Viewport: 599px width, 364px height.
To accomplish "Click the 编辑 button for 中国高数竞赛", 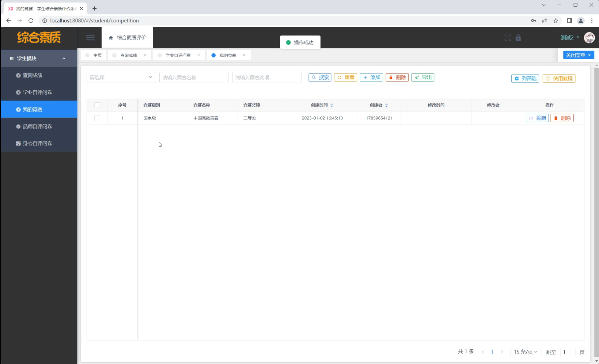I will [537, 118].
